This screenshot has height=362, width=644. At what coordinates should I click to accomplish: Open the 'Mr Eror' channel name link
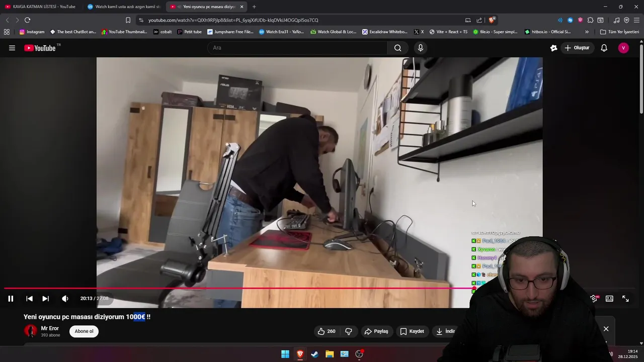coord(50,328)
